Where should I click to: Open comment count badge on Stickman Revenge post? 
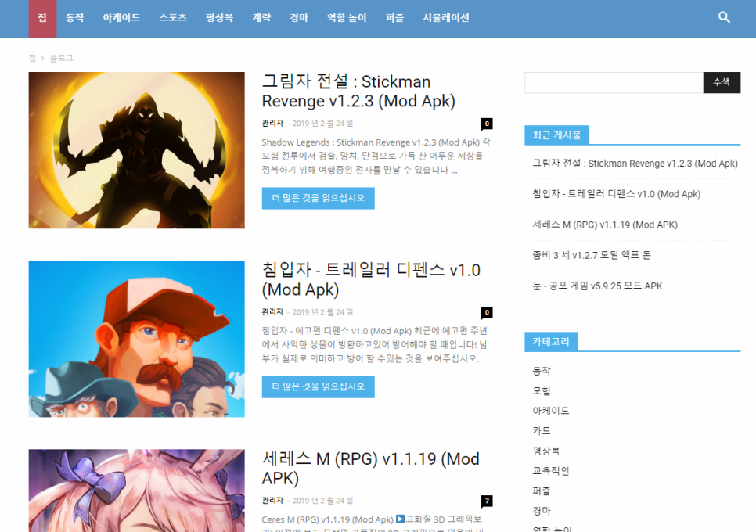(487, 124)
